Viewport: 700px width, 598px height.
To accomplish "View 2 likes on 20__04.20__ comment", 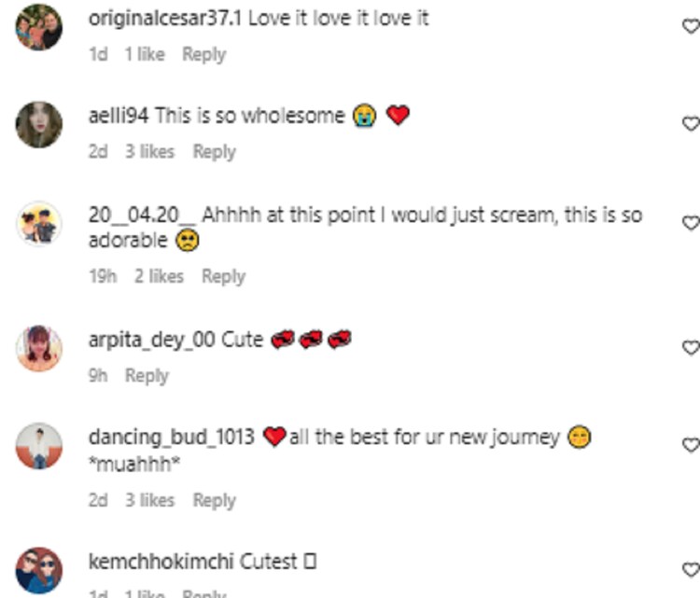I will point(159,276).
